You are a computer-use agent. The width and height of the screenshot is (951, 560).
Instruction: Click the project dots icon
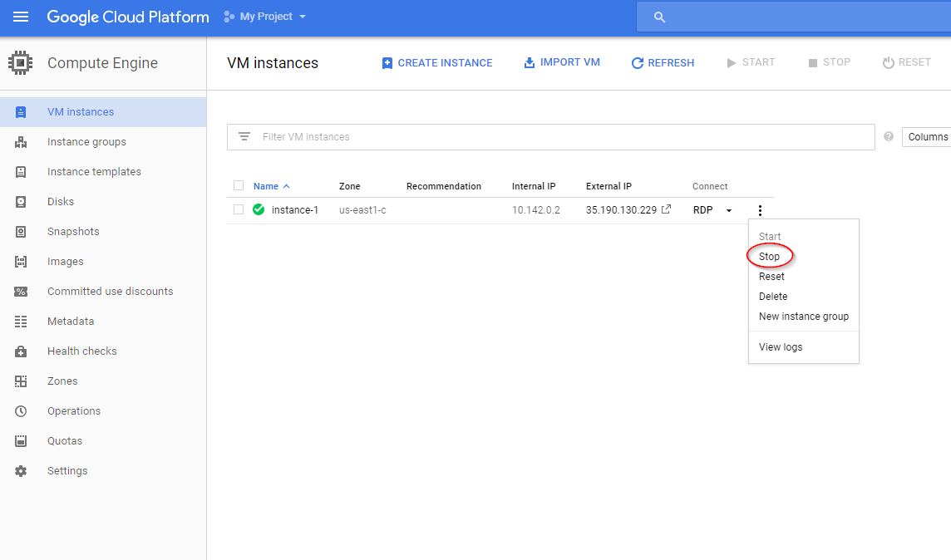click(229, 17)
